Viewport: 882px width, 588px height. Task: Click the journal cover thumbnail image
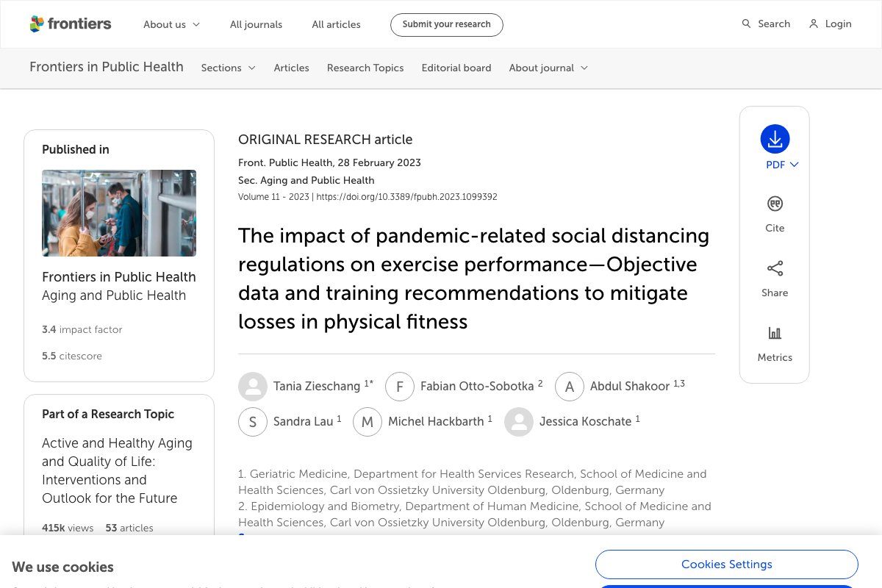coord(119,213)
